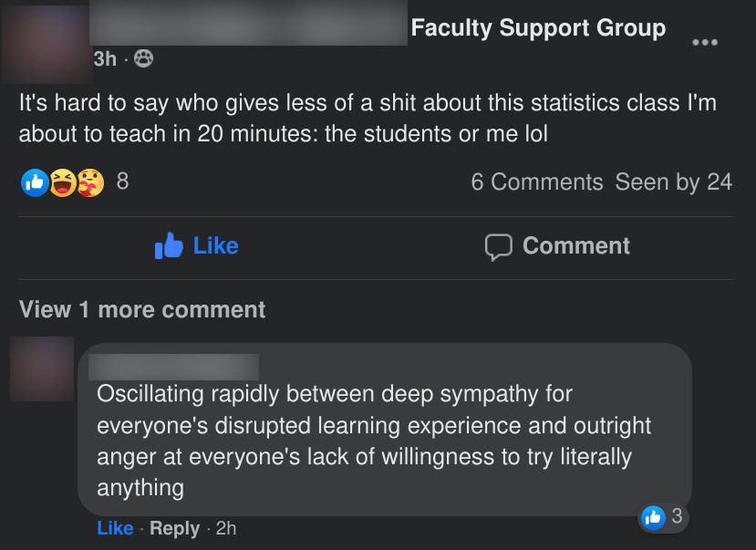
Task: Click the group privacy icon beside 3h
Action: point(143,58)
